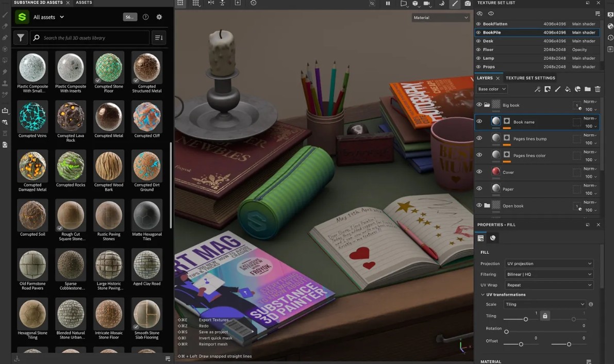Open the Scale Tiling dropdown
Viewport: 614px width, 364px height.
coord(545,304)
